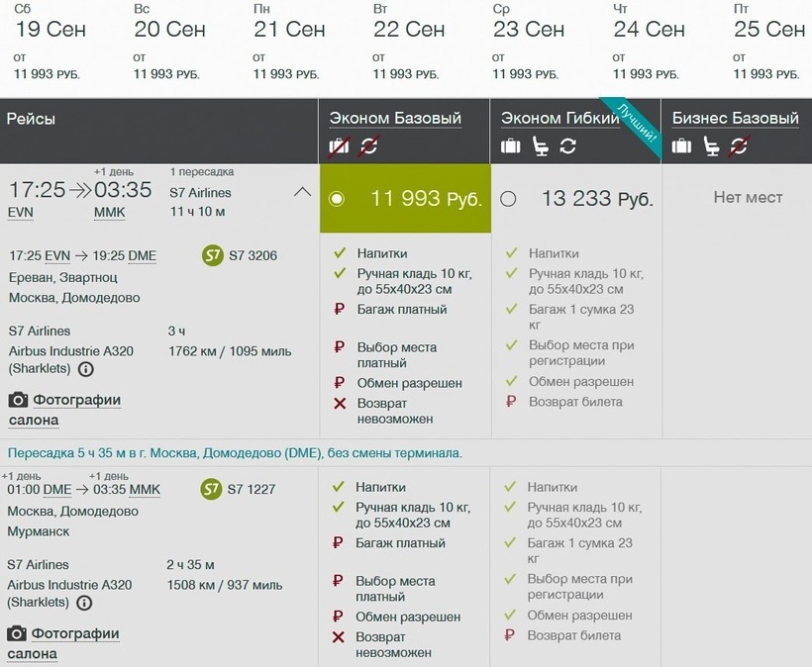The width and height of the screenshot is (812, 667).
Task: Click info icon for the Moscow–Murmansk aircraft
Action: [x=84, y=603]
